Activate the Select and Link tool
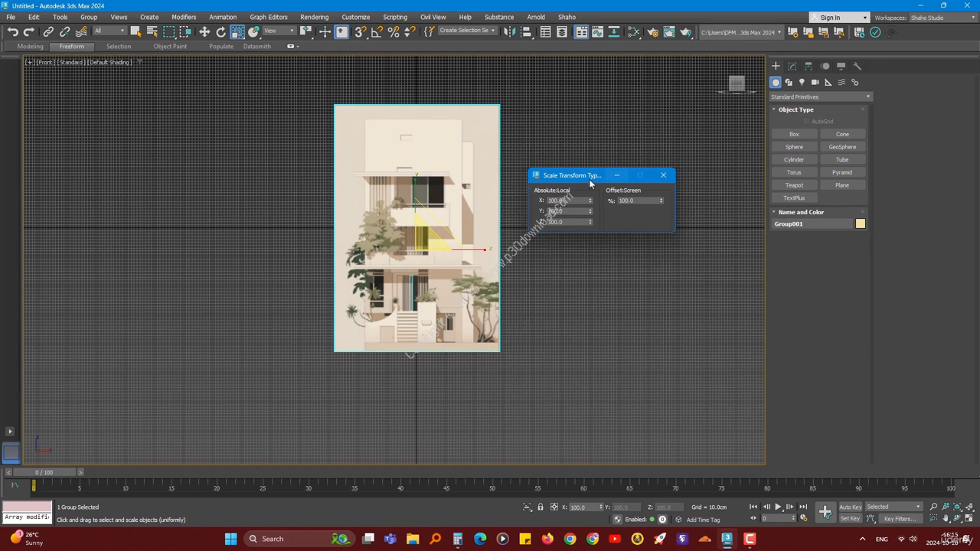The height and width of the screenshot is (551, 980). (x=48, y=32)
